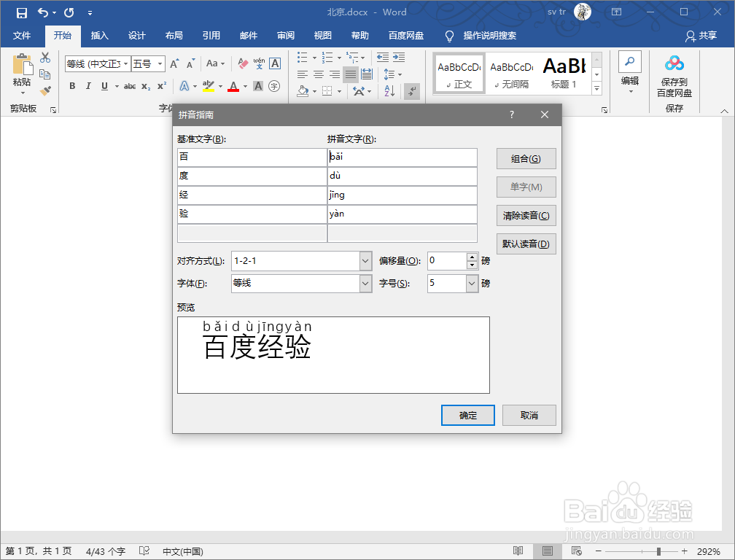Screen dimensions: 735x560
Task: Click the Cut scissors icon
Action: [45, 58]
